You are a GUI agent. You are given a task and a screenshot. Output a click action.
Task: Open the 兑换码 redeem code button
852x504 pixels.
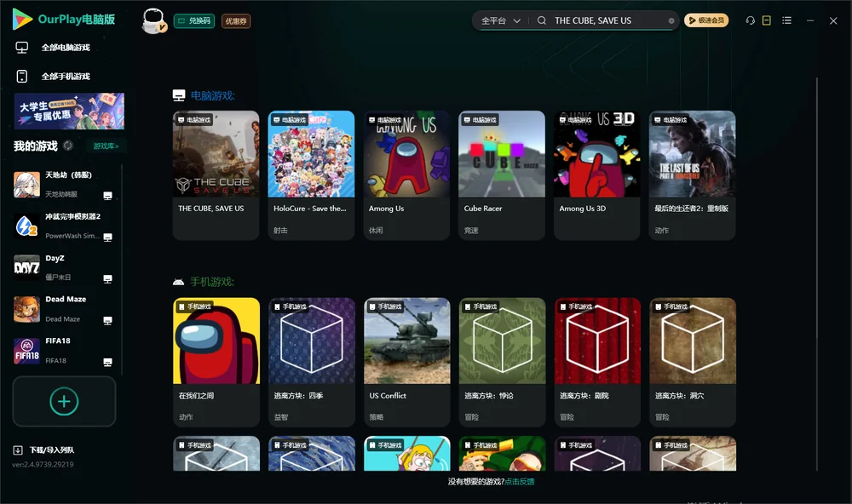(194, 21)
